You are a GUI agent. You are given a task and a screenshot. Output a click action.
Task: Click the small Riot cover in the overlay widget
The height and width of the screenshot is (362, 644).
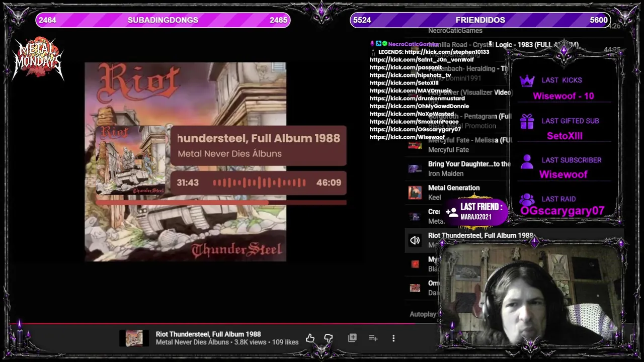[130, 160]
